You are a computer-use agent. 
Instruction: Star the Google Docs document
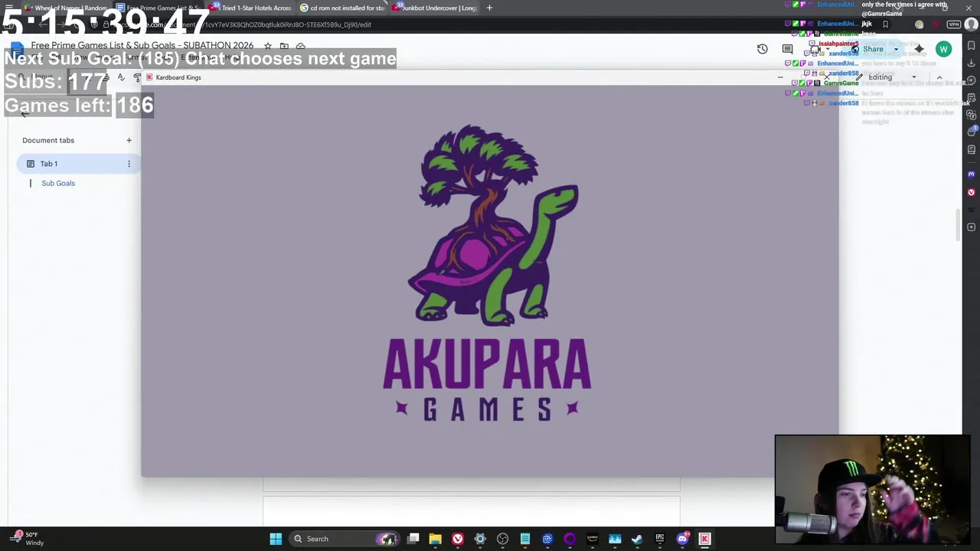point(268,46)
